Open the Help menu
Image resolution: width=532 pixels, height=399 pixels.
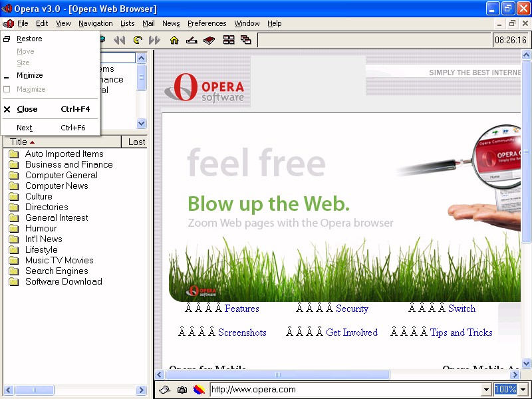[x=275, y=23]
